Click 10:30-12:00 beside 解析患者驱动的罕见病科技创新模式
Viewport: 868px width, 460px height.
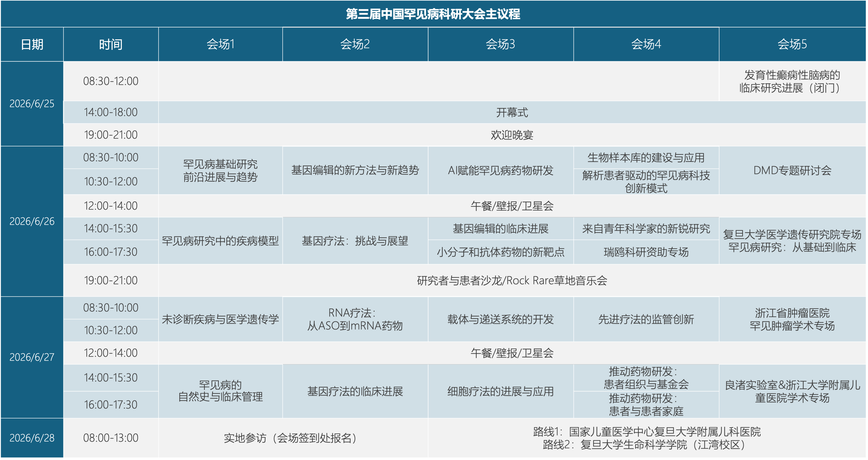point(111,182)
